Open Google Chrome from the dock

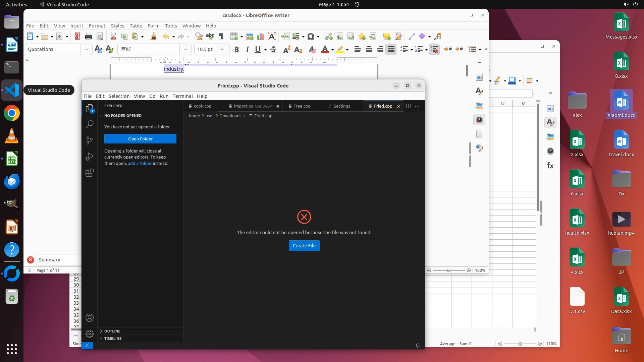pyautogui.click(x=12, y=113)
